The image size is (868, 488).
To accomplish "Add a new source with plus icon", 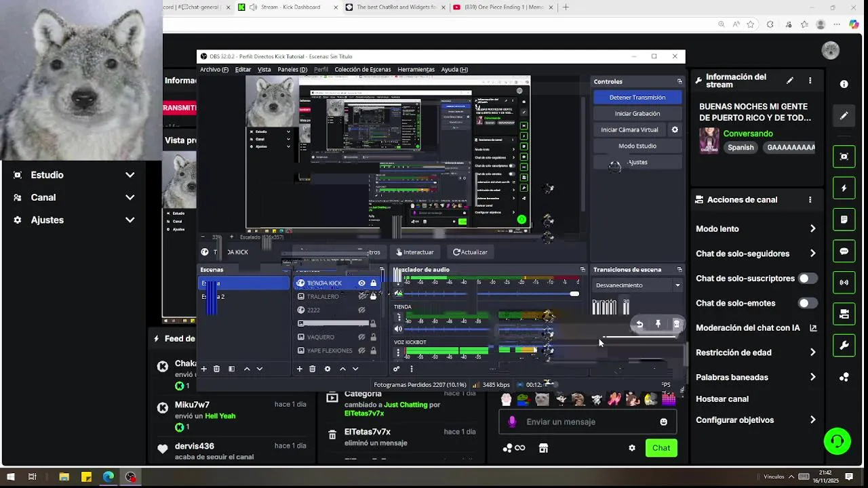I will coord(299,369).
